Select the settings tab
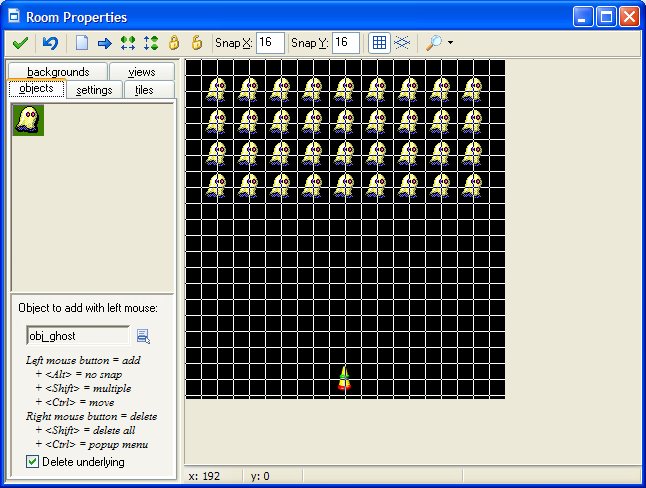 tap(94, 90)
